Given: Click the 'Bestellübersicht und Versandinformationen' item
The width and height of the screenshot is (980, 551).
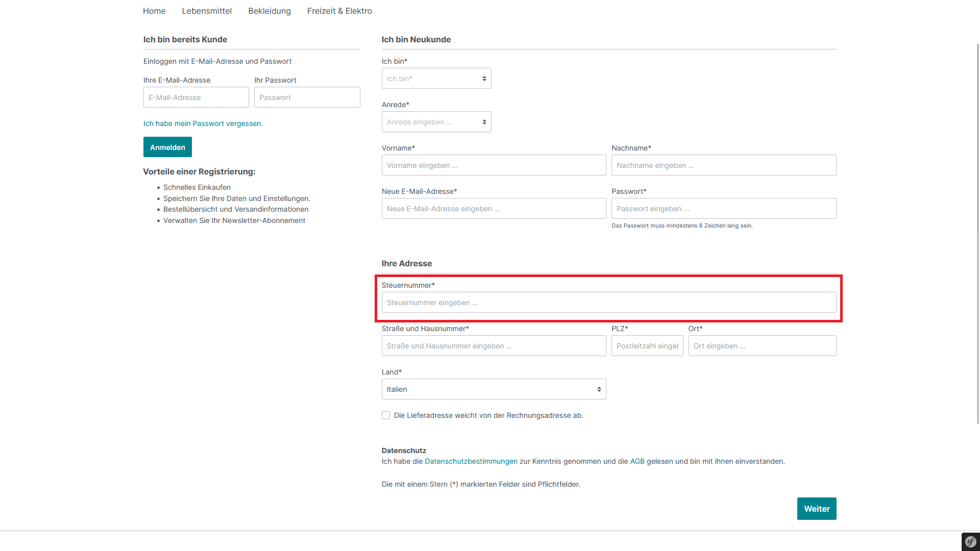Looking at the screenshot, I should [236, 209].
